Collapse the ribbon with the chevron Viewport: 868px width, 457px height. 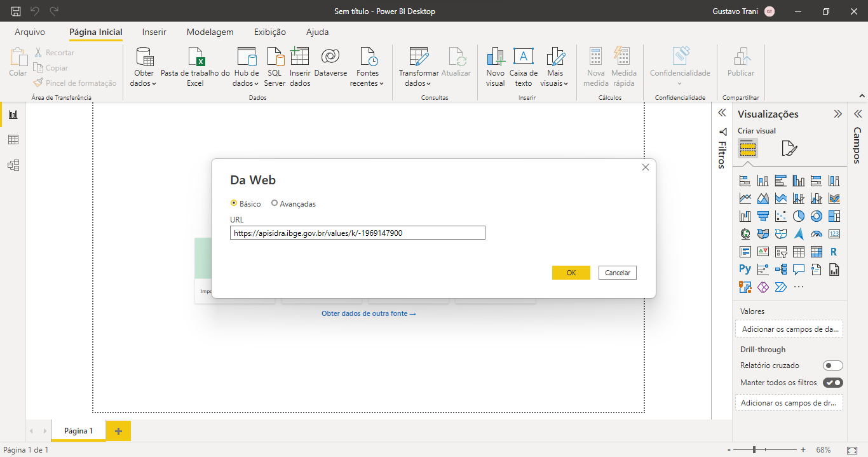click(861, 96)
